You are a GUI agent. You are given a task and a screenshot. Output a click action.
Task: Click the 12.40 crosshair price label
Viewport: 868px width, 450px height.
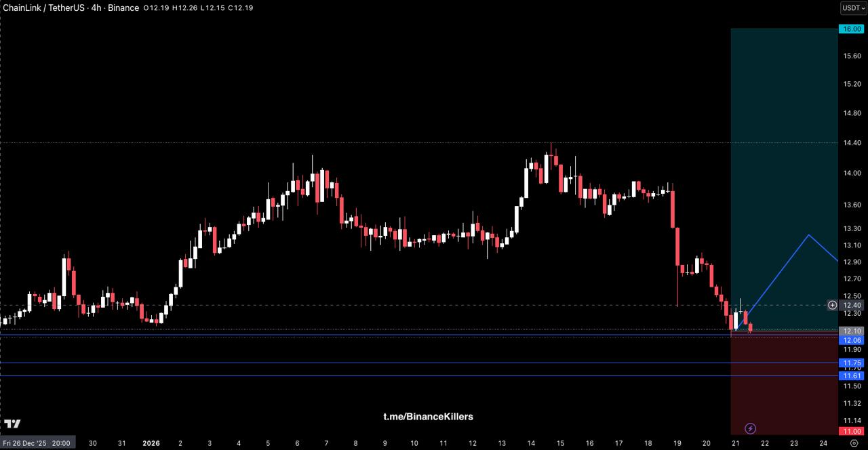pos(850,305)
